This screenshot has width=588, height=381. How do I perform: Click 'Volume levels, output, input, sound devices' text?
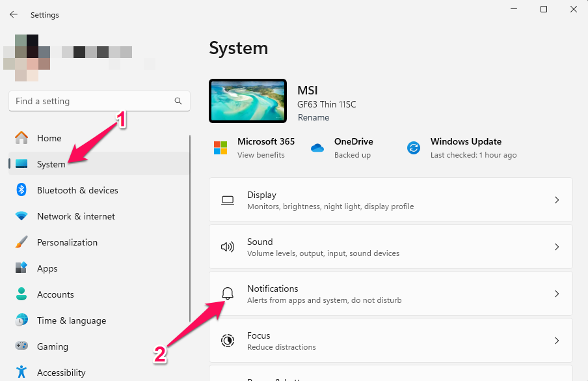[x=323, y=253]
